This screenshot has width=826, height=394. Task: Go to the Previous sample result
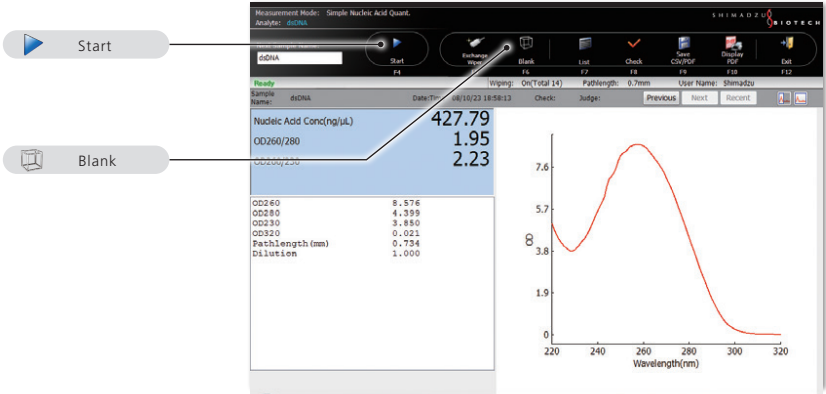click(661, 98)
